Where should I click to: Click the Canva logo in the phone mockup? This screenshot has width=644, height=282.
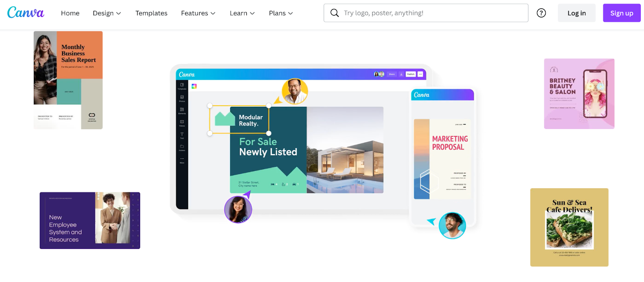[421, 95]
